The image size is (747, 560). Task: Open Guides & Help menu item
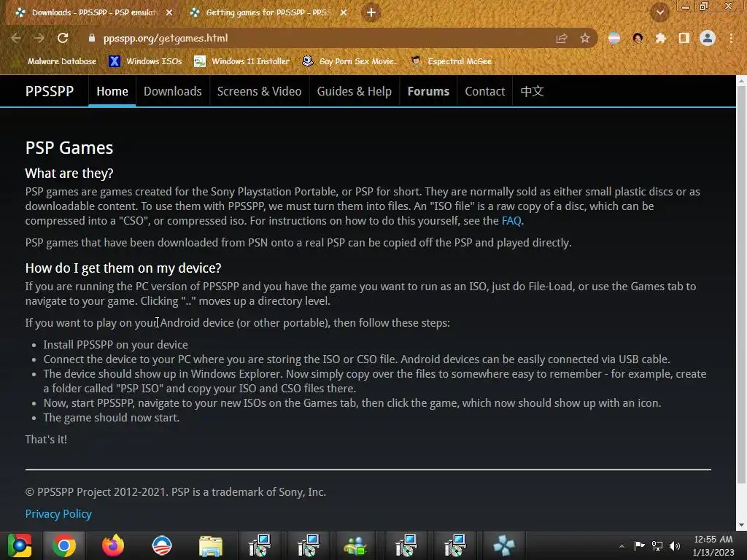tap(354, 91)
